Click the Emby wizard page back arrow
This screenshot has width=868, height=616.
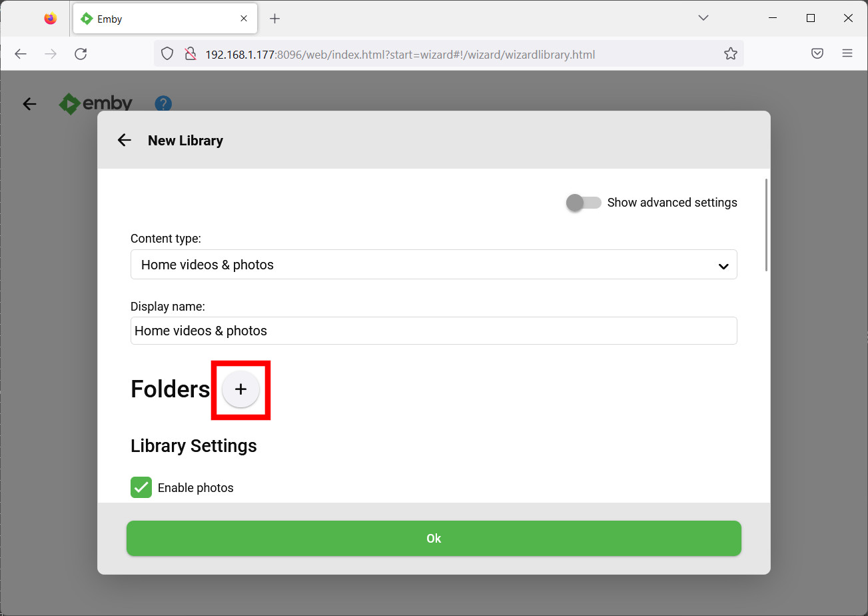point(29,103)
